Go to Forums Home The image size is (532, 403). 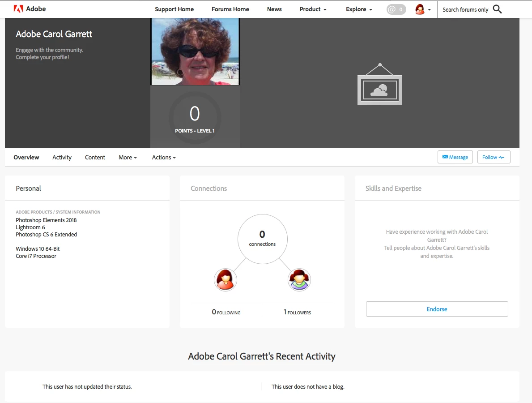click(230, 9)
